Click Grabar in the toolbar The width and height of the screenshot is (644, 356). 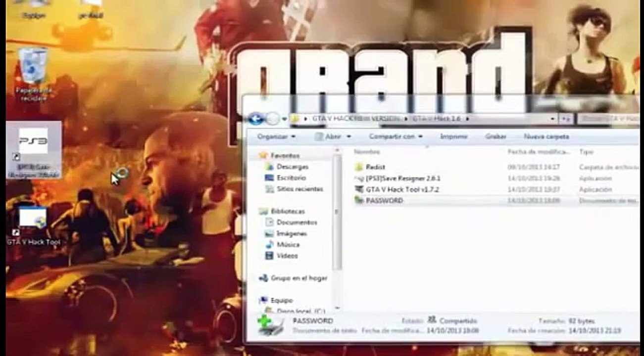click(x=495, y=136)
